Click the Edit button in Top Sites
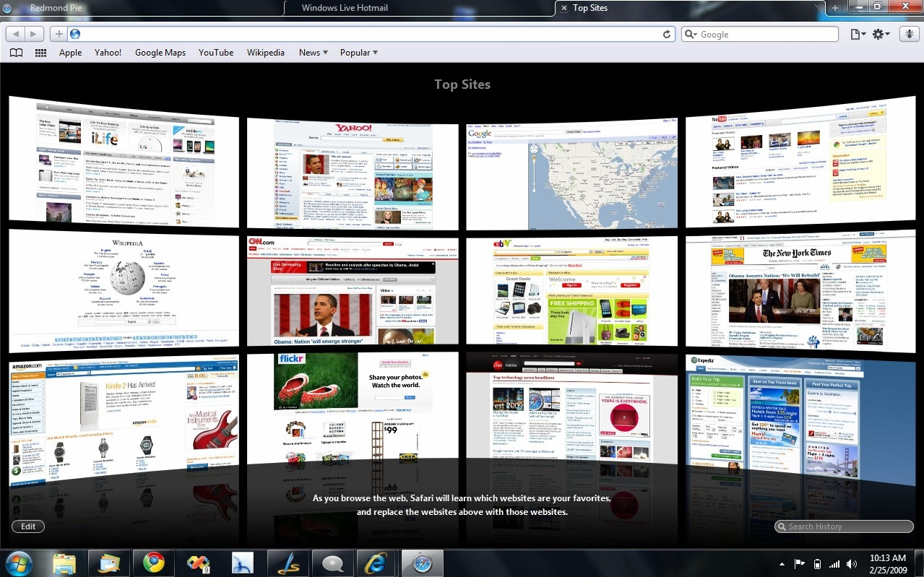This screenshot has width=924, height=577. (28, 526)
